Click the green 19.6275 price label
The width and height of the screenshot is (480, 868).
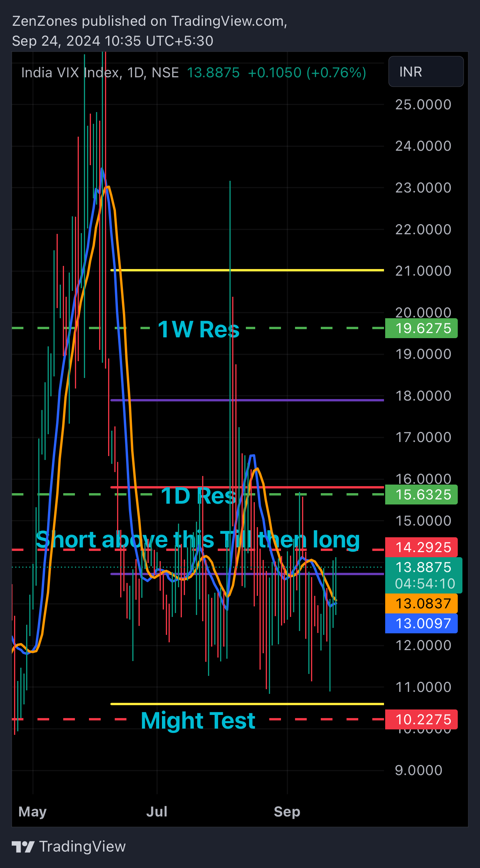coord(421,328)
